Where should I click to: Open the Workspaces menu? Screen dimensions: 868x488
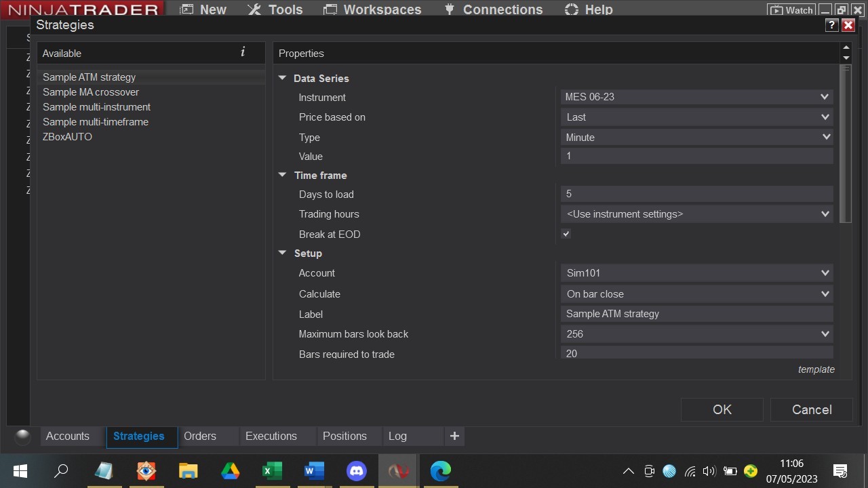pos(373,10)
